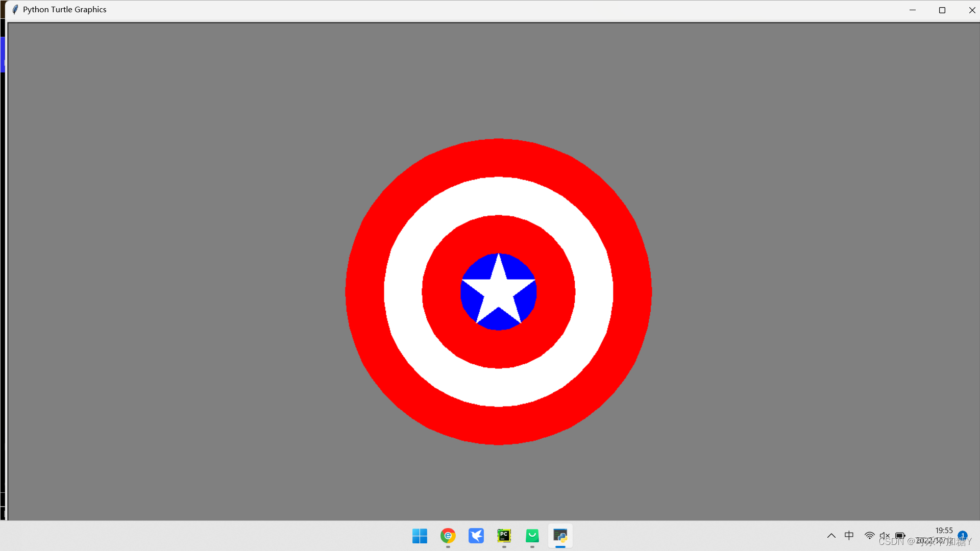The image size is (980, 551).
Task: Expand the hidden system tray icons
Action: [831, 536]
